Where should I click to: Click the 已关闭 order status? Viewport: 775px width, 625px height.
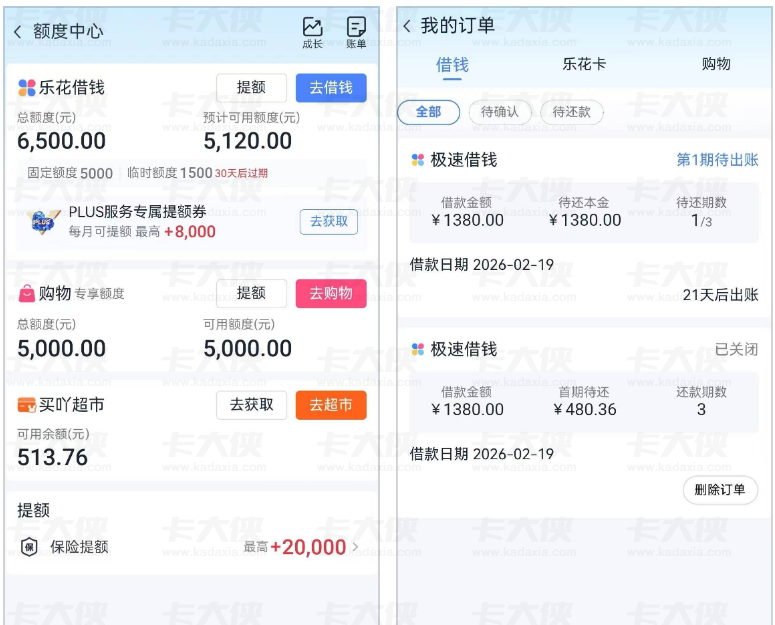[736, 349]
